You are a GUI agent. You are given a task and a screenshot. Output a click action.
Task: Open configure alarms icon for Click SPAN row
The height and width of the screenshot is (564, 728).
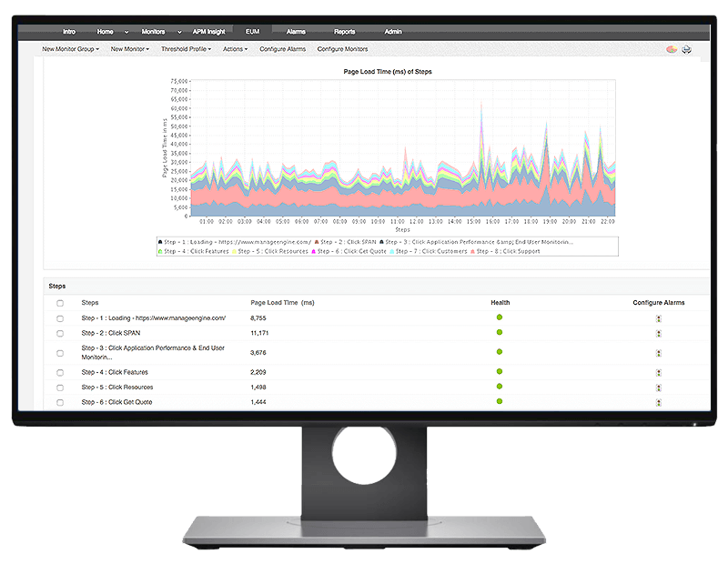[658, 334]
